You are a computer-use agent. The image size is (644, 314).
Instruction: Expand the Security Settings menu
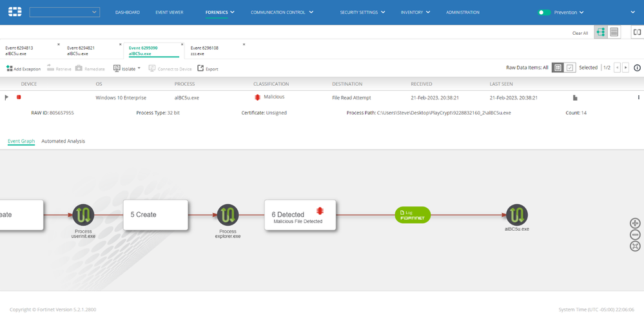362,12
